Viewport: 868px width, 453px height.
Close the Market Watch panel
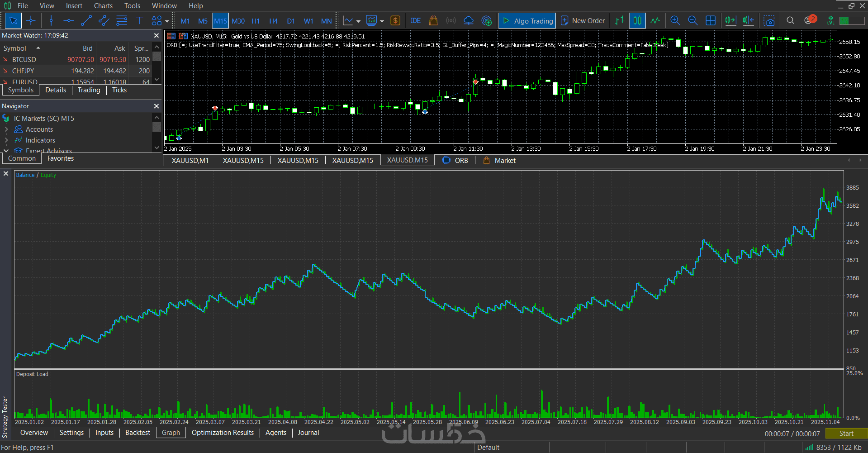157,35
